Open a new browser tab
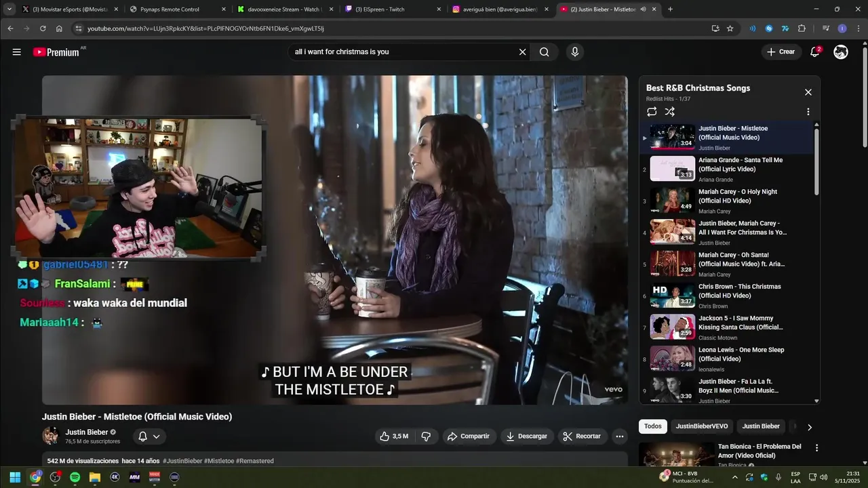The width and height of the screenshot is (868, 488). point(670,9)
